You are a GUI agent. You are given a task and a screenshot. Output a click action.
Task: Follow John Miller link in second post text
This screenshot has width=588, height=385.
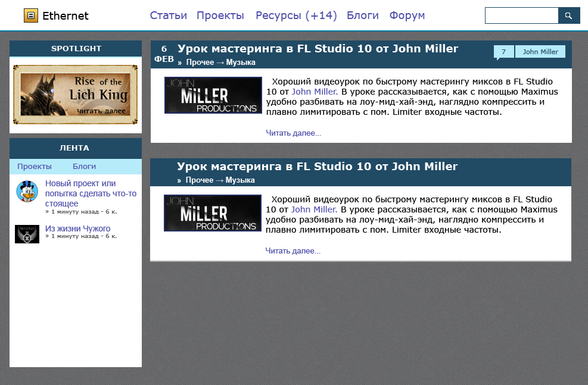click(x=314, y=209)
